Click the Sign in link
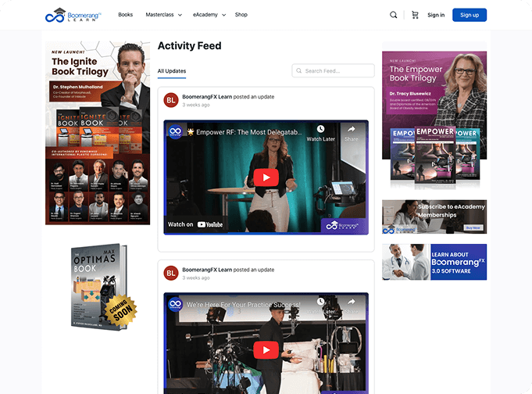This screenshot has width=532, height=394. [x=436, y=15]
